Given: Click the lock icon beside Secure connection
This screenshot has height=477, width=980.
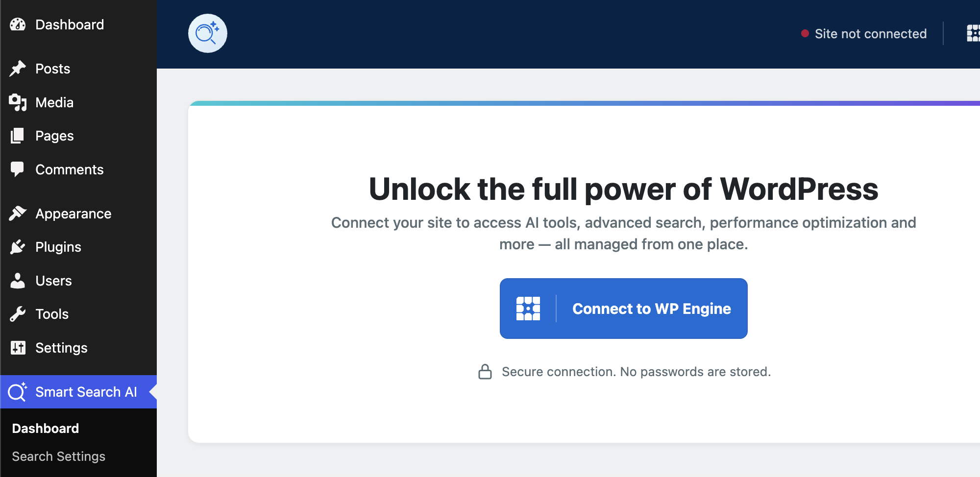Looking at the screenshot, I should pyautogui.click(x=485, y=372).
